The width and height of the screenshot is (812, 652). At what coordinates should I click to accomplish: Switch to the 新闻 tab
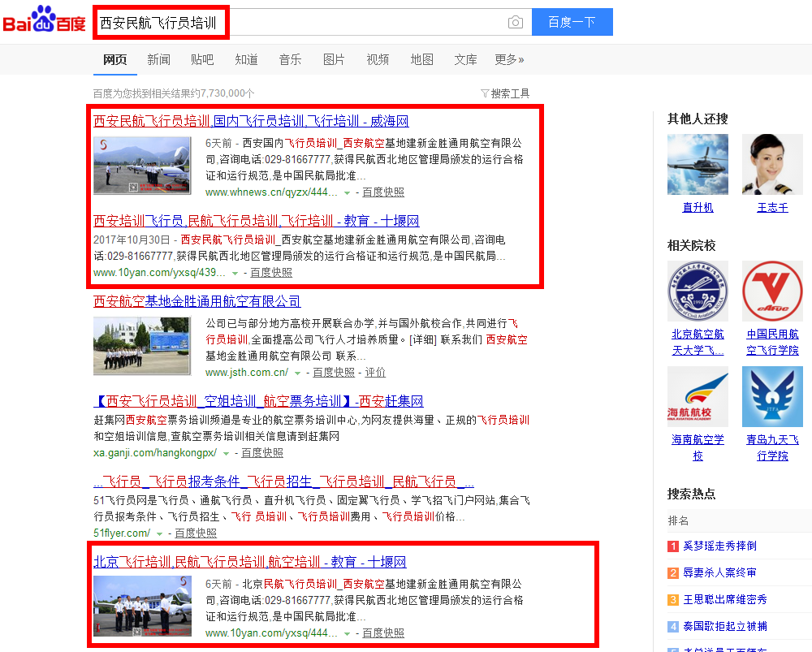[158, 59]
